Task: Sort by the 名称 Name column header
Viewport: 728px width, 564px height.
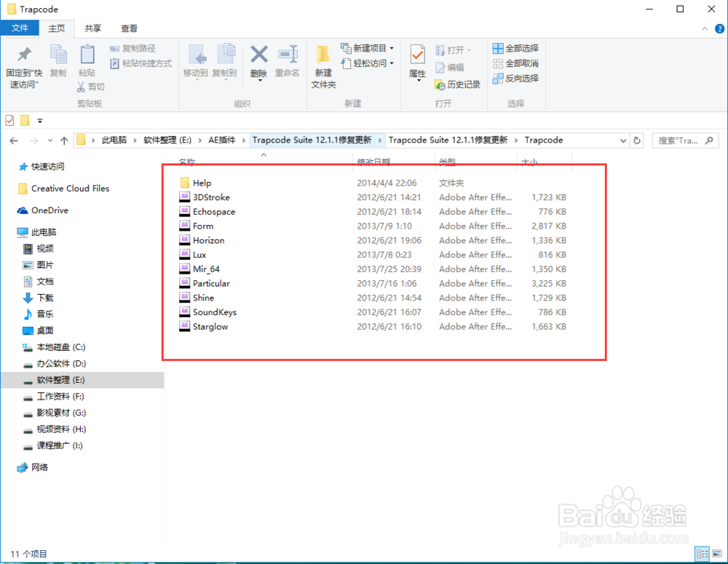Action: click(x=186, y=162)
